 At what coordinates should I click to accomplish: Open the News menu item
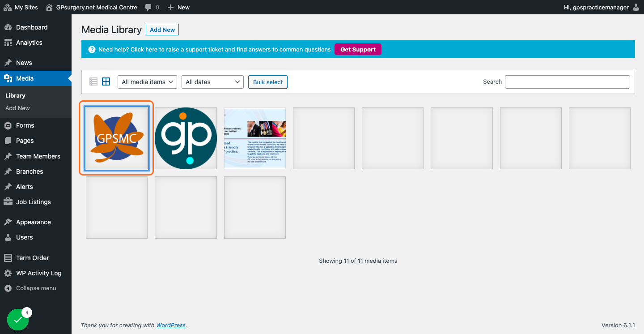(36, 63)
